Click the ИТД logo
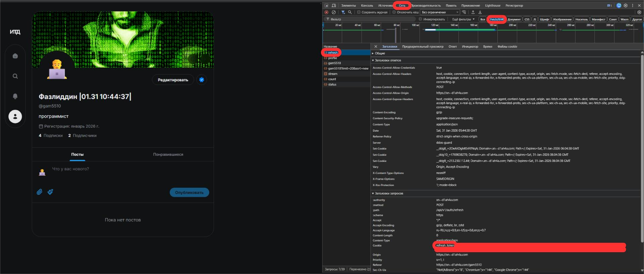The height and width of the screenshot is (274, 644). (15, 32)
